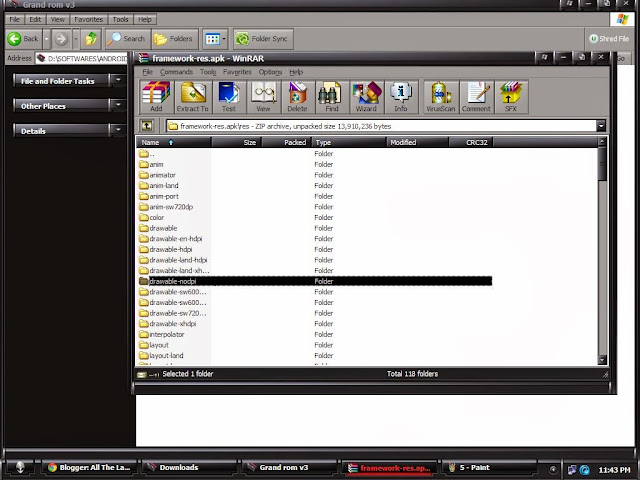Click Explorer Back button
The height and width of the screenshot is (480, 640).
tap(24, 39)
